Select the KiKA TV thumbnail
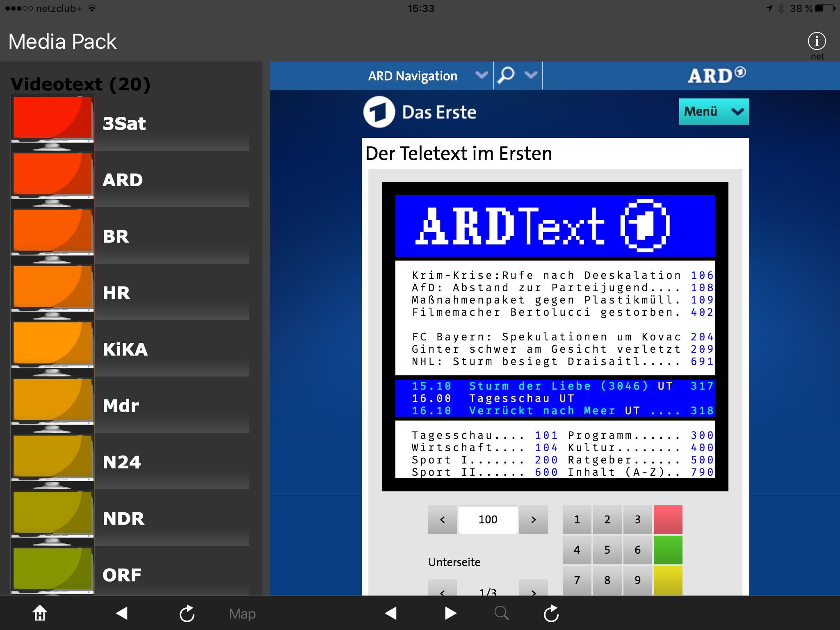The image size is (840, 630). pos(52,349)
